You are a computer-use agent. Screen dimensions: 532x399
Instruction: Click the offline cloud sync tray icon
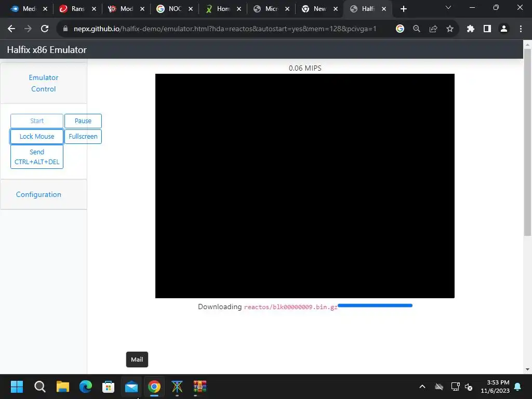pos(439,387)
